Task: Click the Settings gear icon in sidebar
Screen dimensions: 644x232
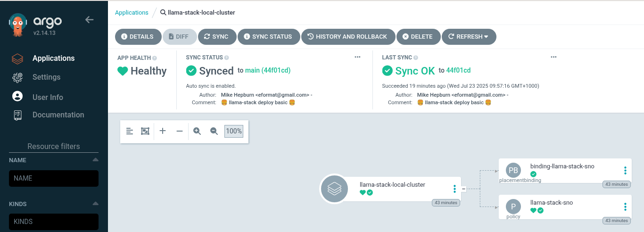Action: (17, 78)
